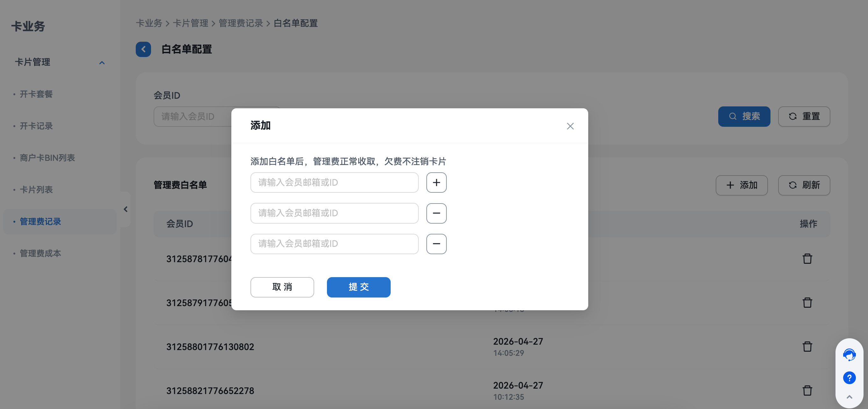This screenshot has height=409, width=868.
Task: Click the 重置 reset button
Action: pos(804,117)
